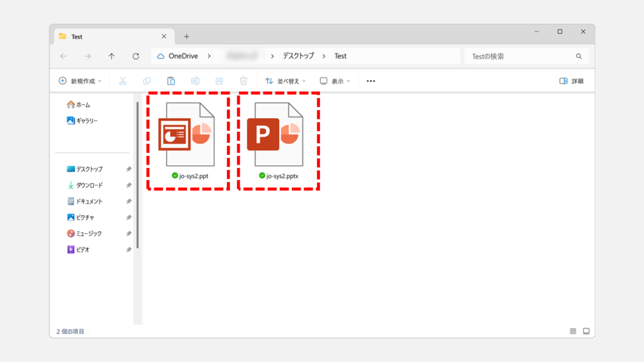Open ギャラリー in the sidebar
This screenshot has height=362, width=644.
tap(82, 121)
